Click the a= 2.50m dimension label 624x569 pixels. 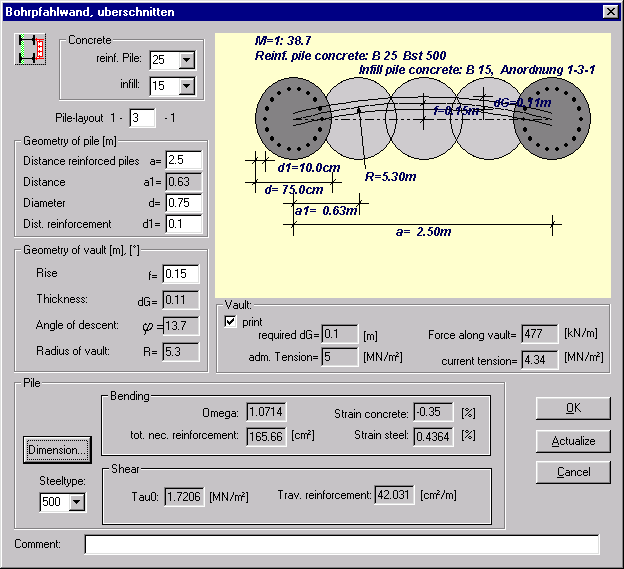pos(423,232)
